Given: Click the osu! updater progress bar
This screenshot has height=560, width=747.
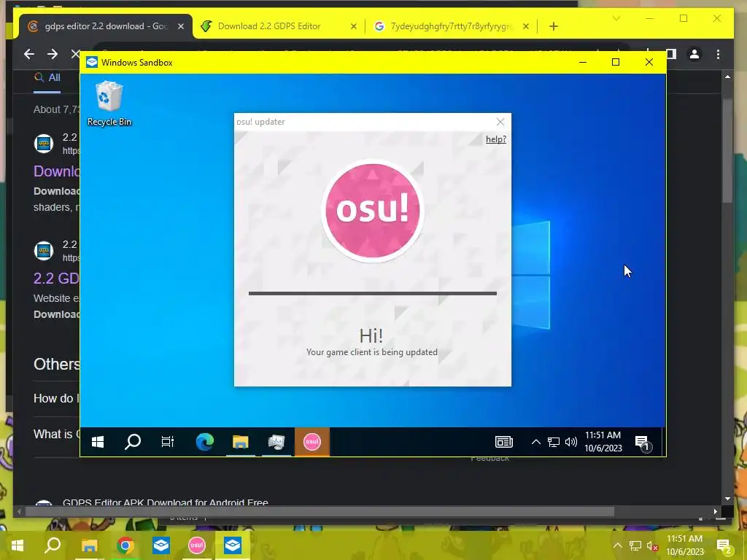Looking at the screenshot, I should click(373, 293).
